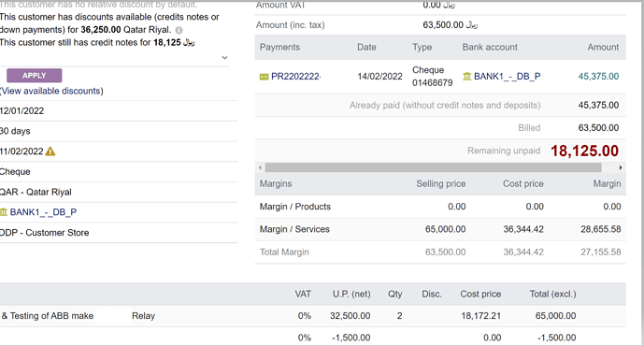Click the info icon after Qatar Riyal

point(179,30)
